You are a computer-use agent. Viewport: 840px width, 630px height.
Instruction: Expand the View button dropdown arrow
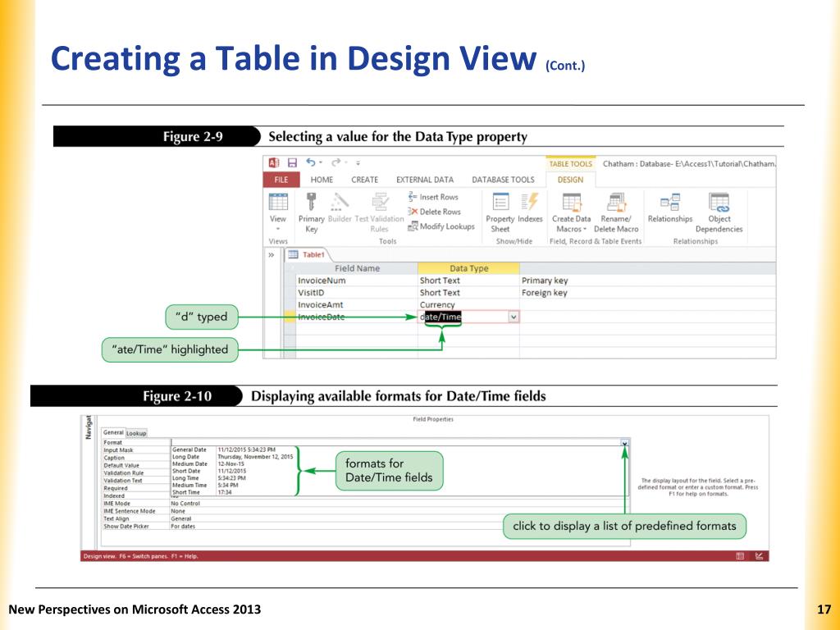coord(278,229)
